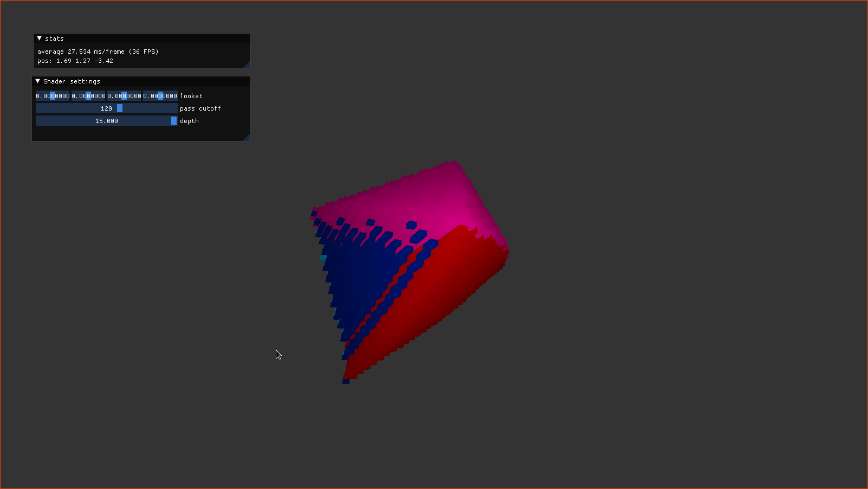
Task: Click the FPS readout in stats
Action: (144, 52)
